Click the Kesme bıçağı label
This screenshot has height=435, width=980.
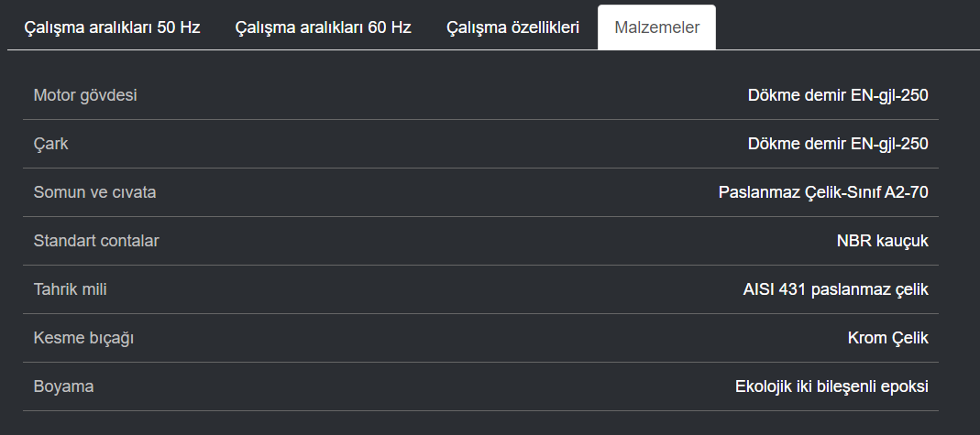click(83, 338)
